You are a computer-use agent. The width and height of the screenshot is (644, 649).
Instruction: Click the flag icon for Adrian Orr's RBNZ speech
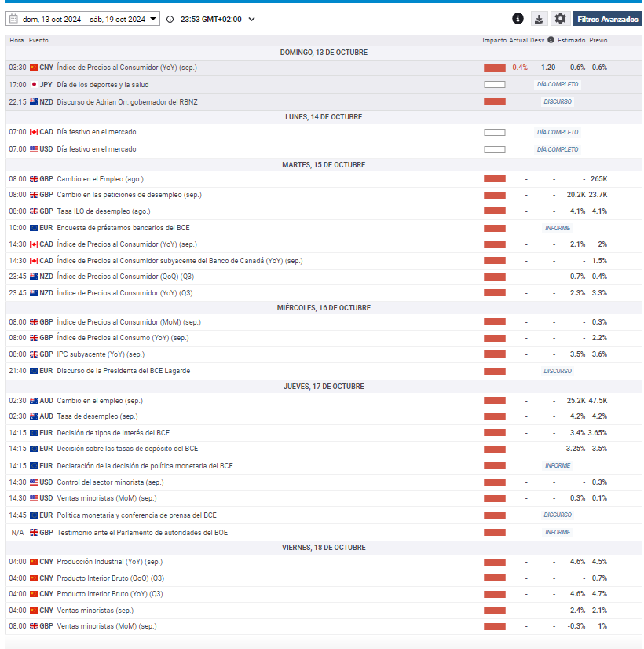click(34, 102)
